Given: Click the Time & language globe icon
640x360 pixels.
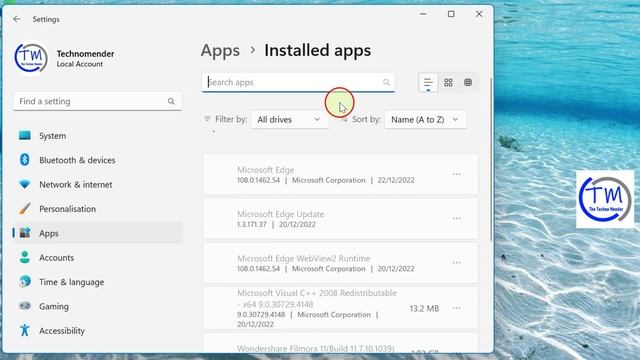Looking at the screenshot, I should (24, 281).
